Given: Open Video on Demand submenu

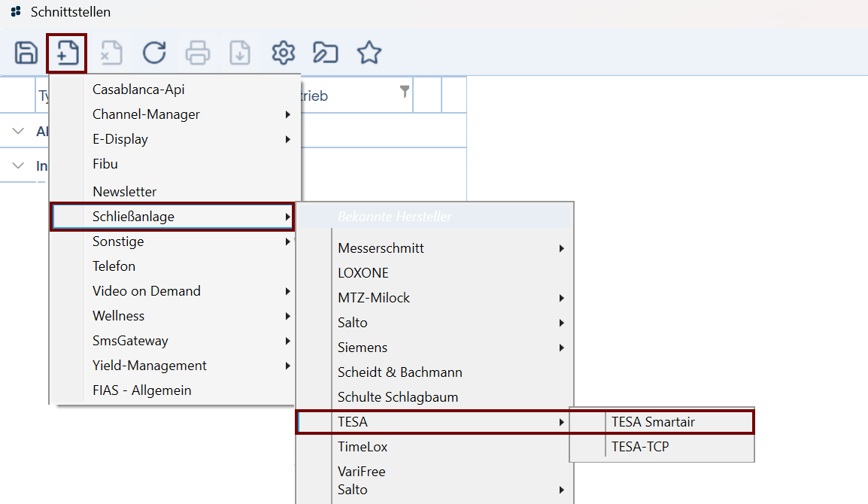Looking at the screenshot, I should (x=172, y=291).
